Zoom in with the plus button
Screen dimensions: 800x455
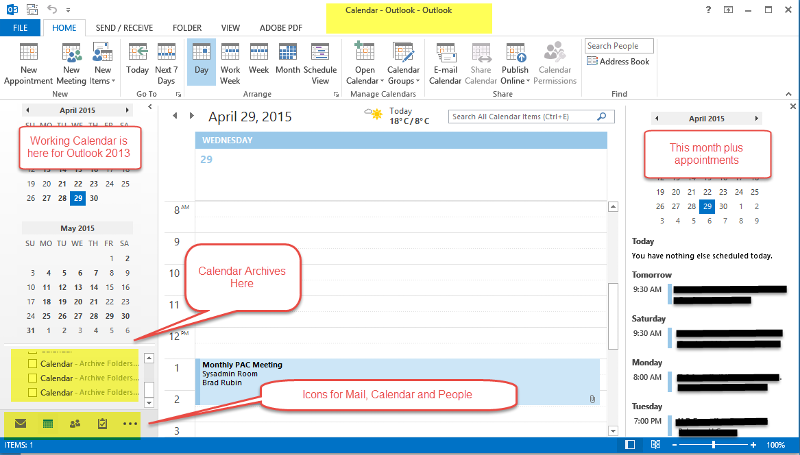pyautogui.click(x=753, y=445)
